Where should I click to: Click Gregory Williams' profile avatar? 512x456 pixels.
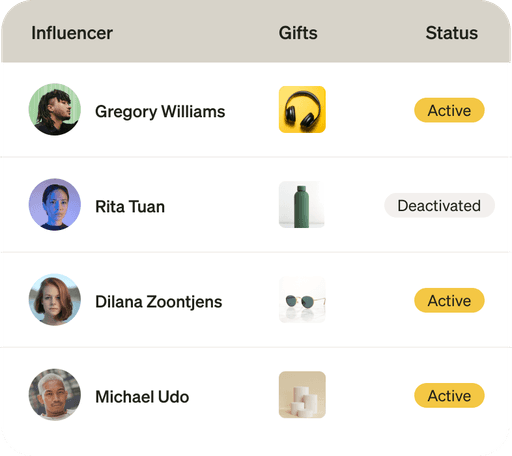click(x=55, y=109)
